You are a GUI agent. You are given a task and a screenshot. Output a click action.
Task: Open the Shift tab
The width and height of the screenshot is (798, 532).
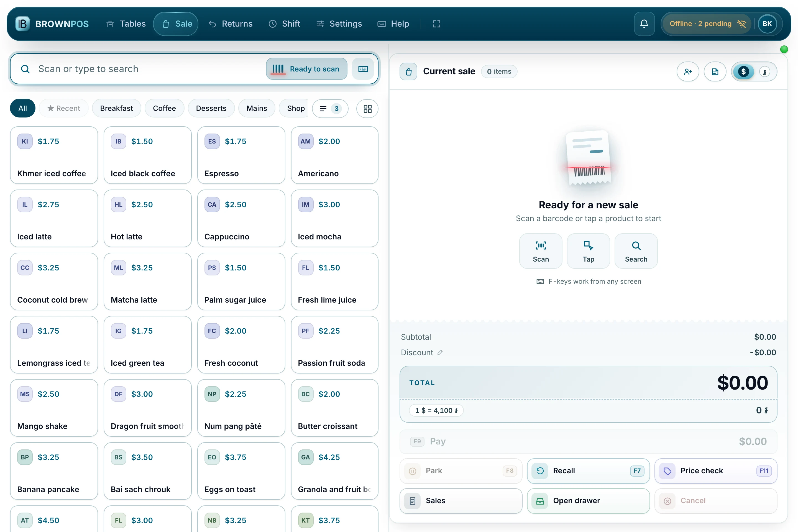(284, 24)
